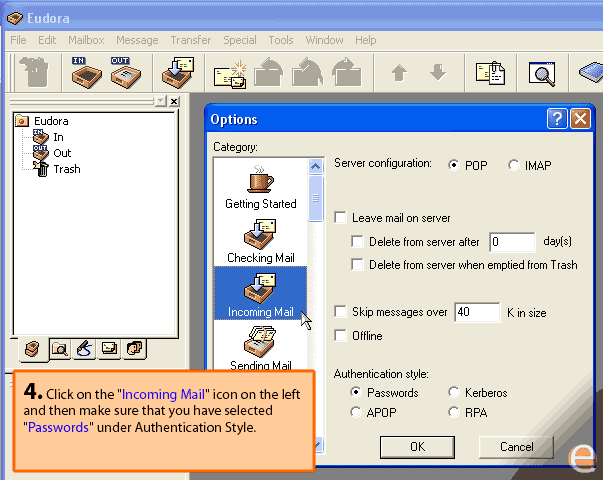
Task: Toggle Skip messages over checkbox
Action: [x=341, y=312]
